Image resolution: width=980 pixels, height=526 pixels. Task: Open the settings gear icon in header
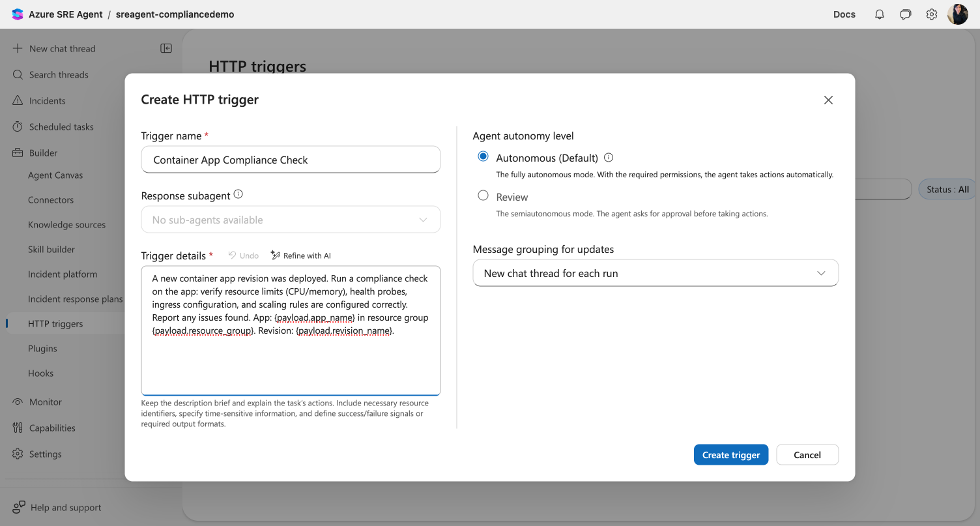point(932,14)
